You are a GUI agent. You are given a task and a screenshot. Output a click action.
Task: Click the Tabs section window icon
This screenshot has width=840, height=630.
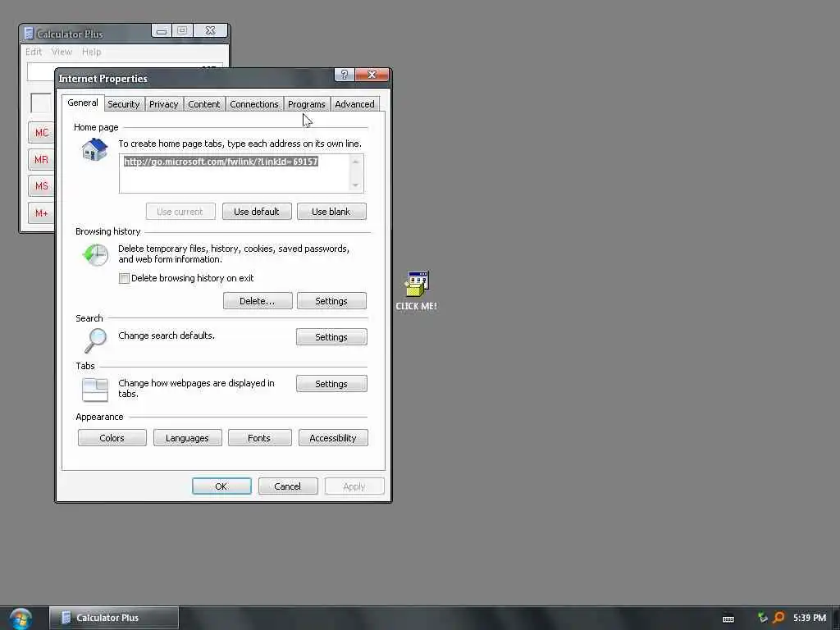tap(95, 390)
